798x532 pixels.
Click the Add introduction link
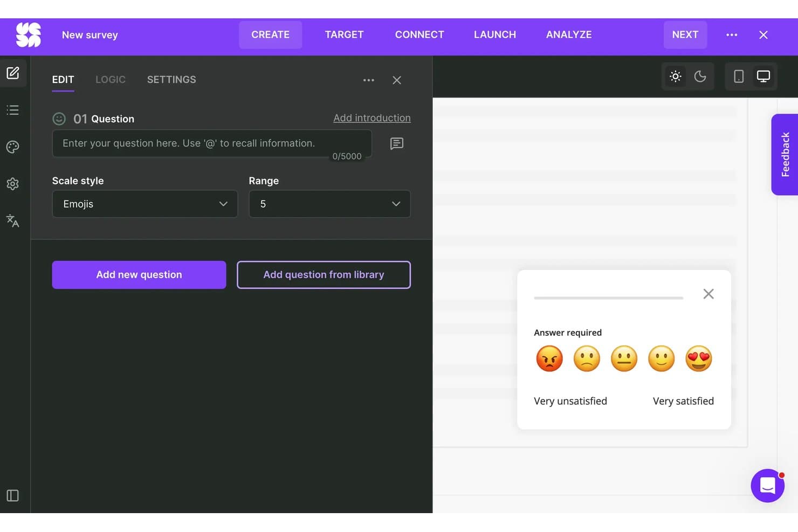click(x=372, y=118)
